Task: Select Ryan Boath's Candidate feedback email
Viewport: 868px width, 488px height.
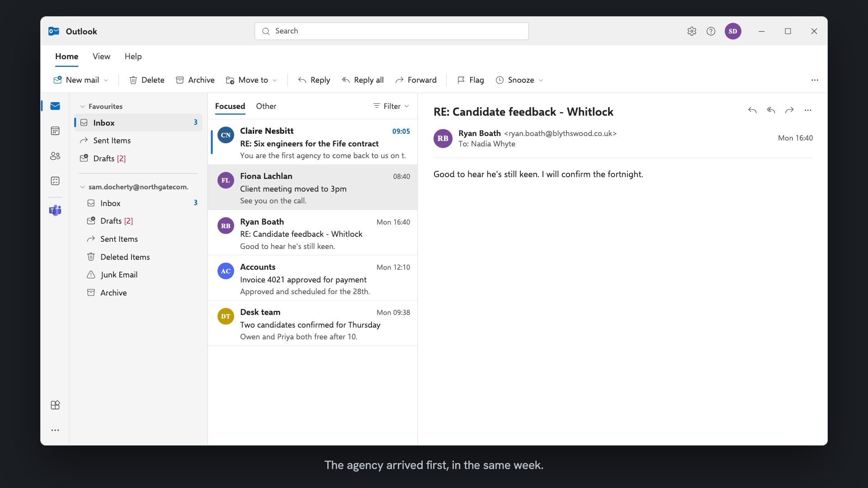Action: click(312, 233)
